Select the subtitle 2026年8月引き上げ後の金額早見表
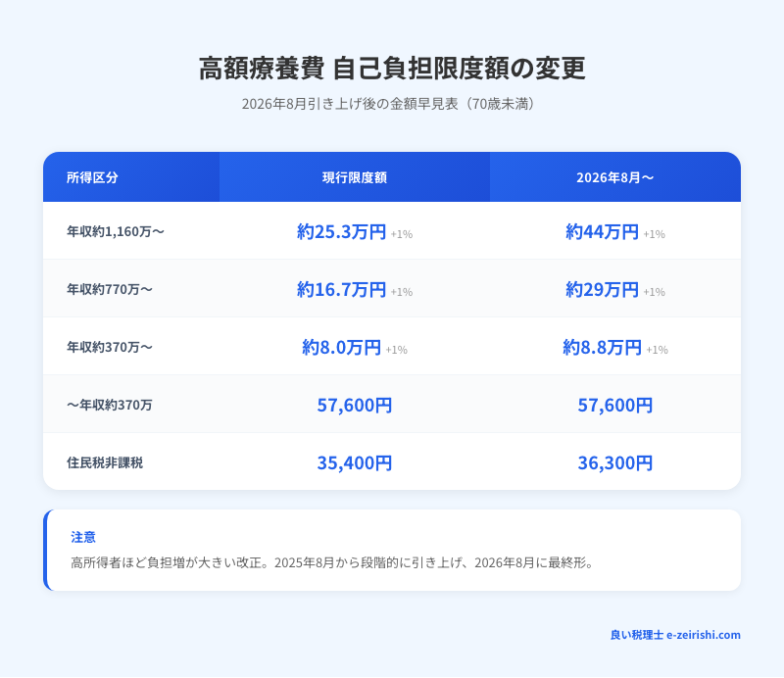 tap(392, 104)
